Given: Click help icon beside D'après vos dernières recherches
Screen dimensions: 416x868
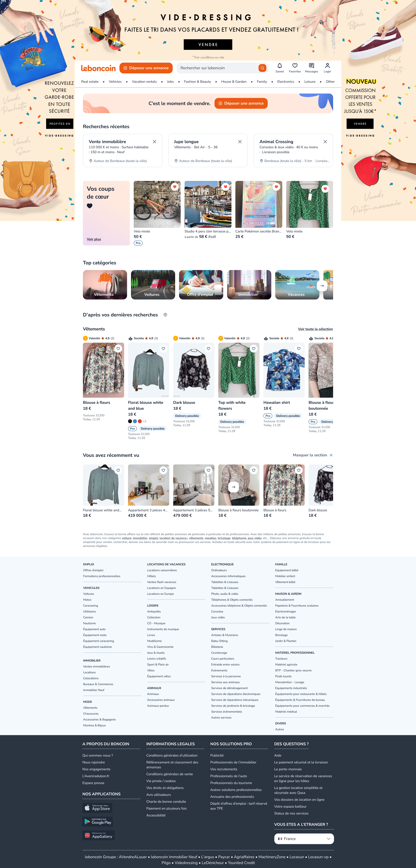Looking at the screenshot, I should click(165, 315).
